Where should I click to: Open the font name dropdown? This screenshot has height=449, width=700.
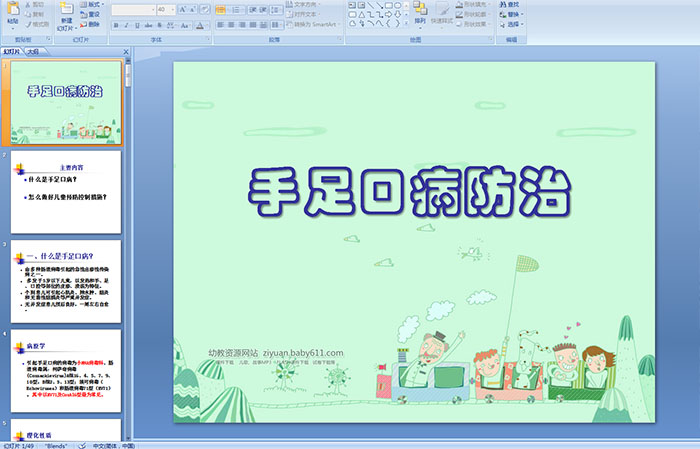(x=153, y=9)
